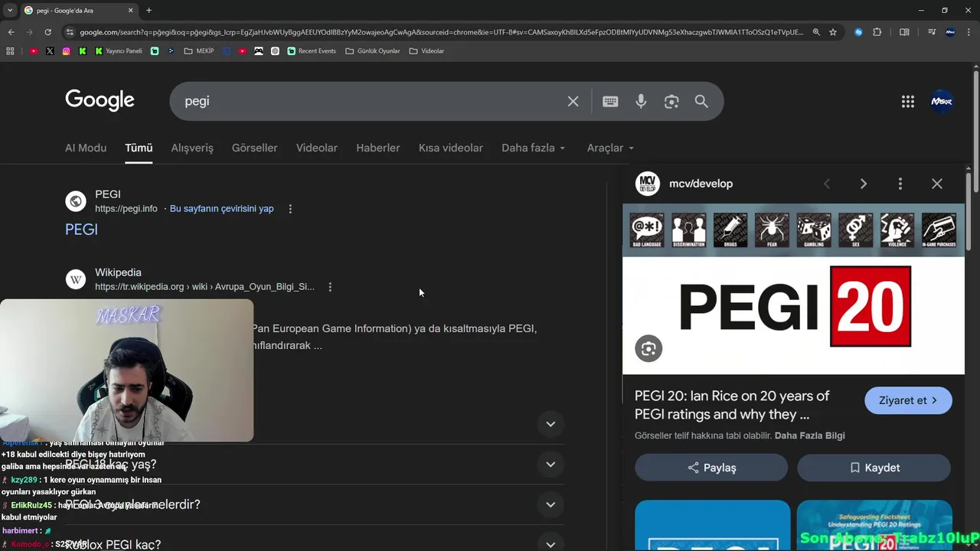Open the Daha Fazla Bilgi copyright link
This screenshot has width=980, height=551.
coord(810,435)
